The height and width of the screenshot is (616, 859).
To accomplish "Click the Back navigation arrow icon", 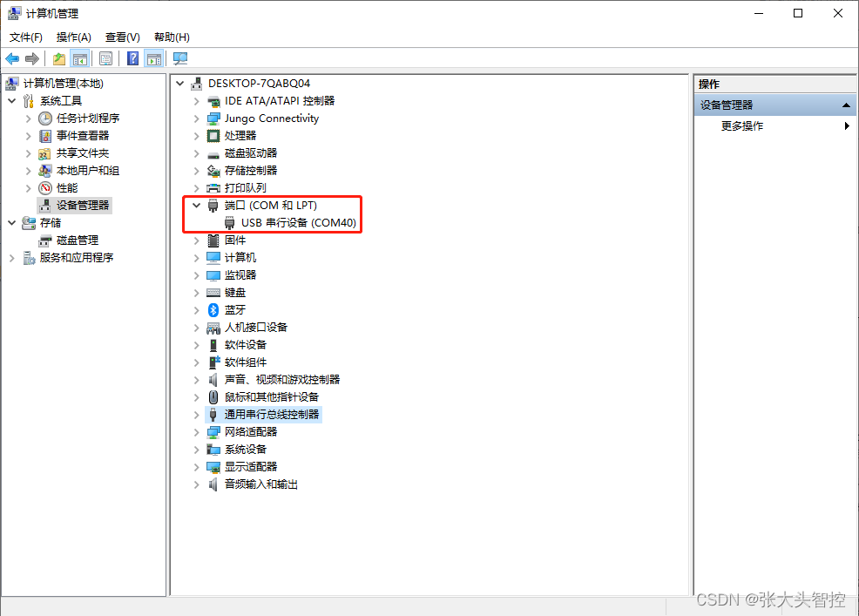I will point(12,58).
